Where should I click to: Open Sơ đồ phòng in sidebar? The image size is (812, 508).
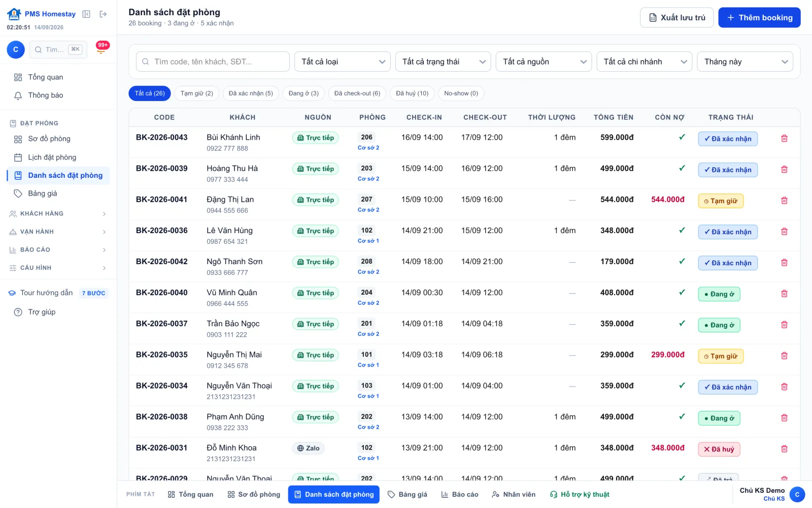[58, 139]
